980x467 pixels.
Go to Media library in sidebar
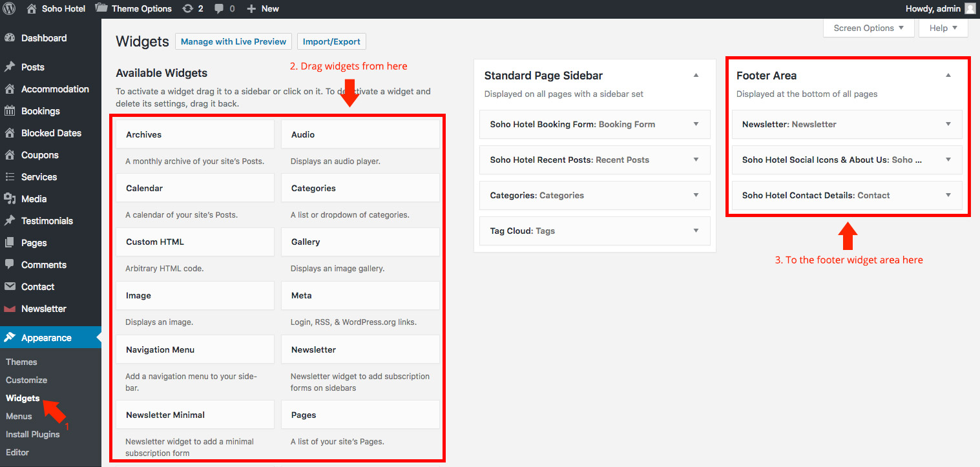(x=34, y=199)
